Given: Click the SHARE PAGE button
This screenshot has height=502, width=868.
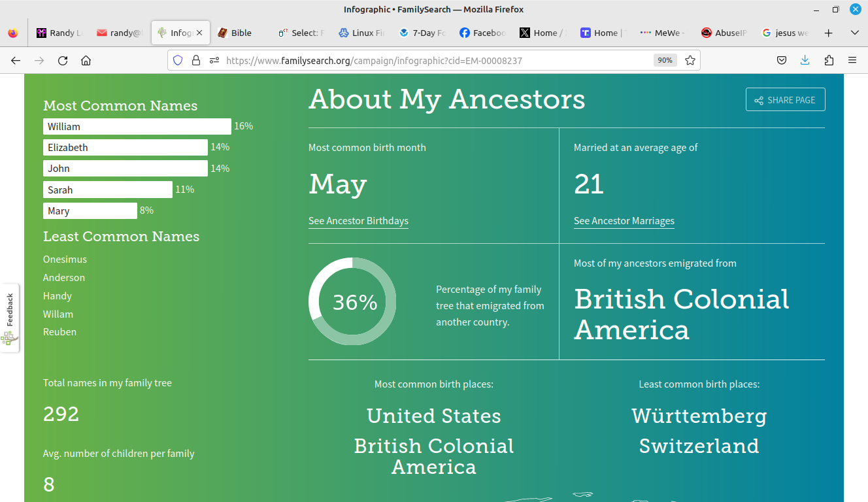Looking at the screenshot, I should click(785, 100).
